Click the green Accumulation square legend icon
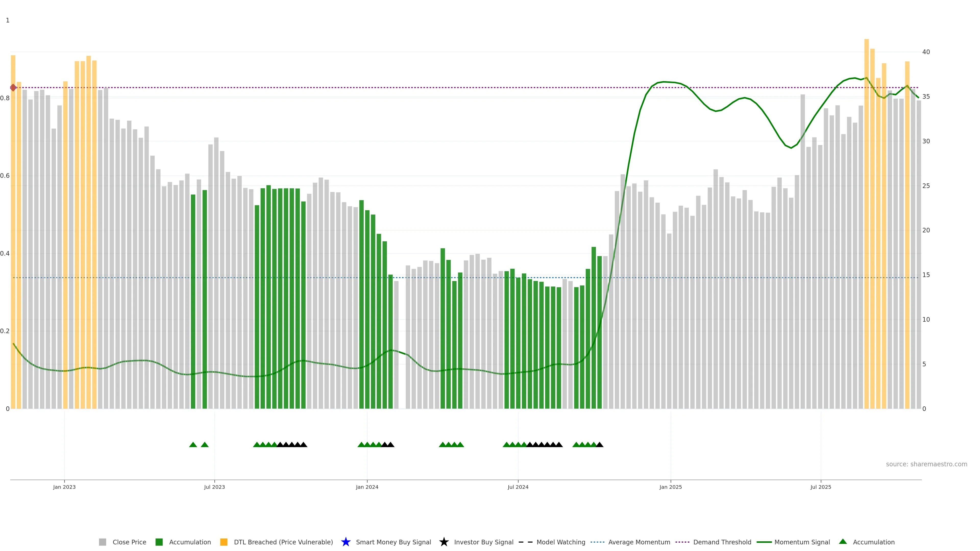Screen dimensions: 980x551 pyautogui.click(x=159, y=542)
